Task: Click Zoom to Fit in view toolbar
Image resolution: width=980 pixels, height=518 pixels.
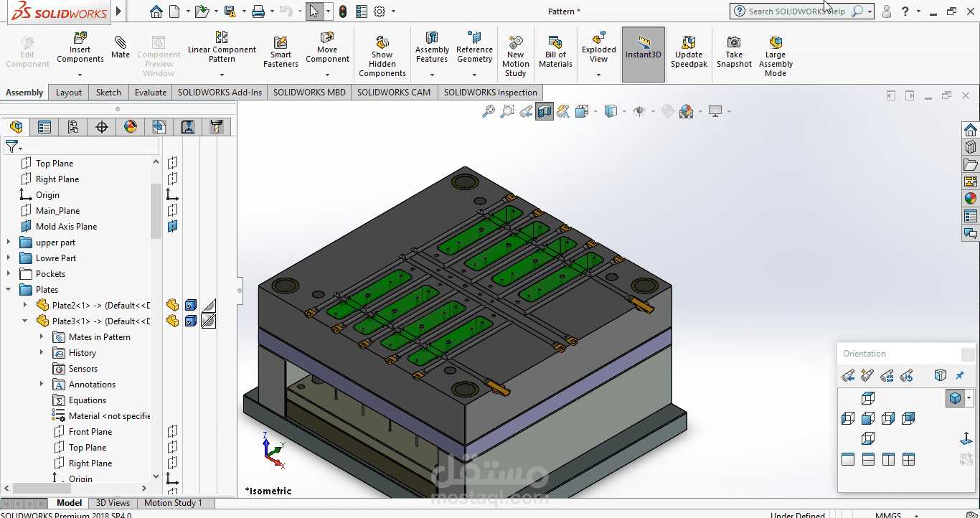Action: click(x=489, y=111)
